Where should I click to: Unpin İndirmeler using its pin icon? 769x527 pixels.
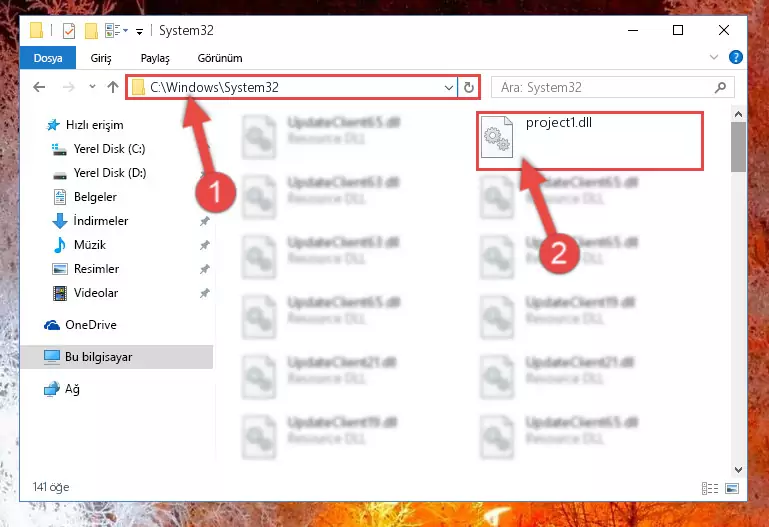tap(205, 221)
